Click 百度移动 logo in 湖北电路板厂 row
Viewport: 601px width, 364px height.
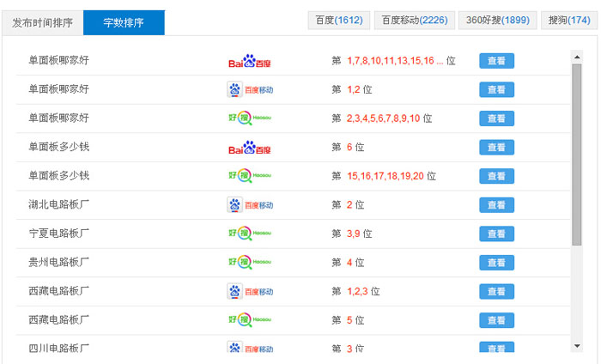tap(250, 205)
